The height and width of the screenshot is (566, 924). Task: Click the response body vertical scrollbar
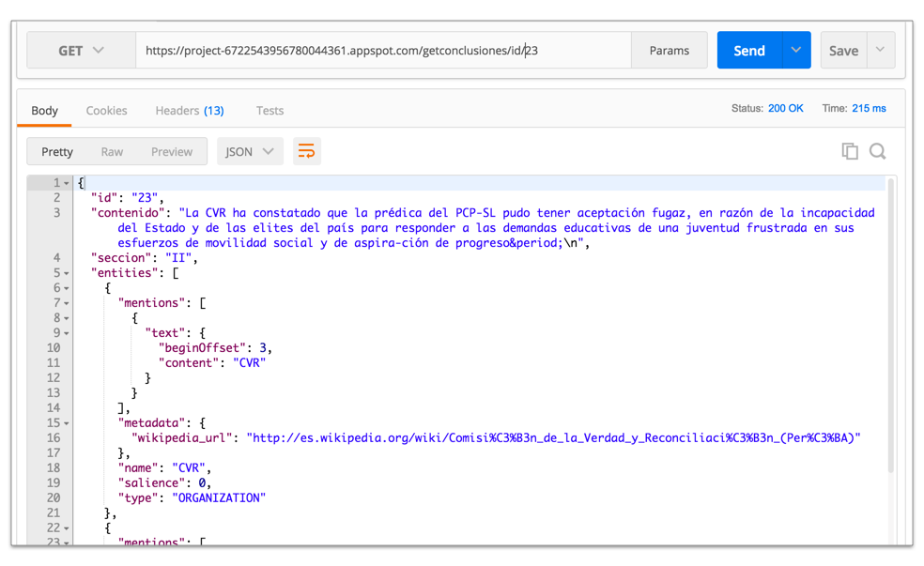pos(890,329)
